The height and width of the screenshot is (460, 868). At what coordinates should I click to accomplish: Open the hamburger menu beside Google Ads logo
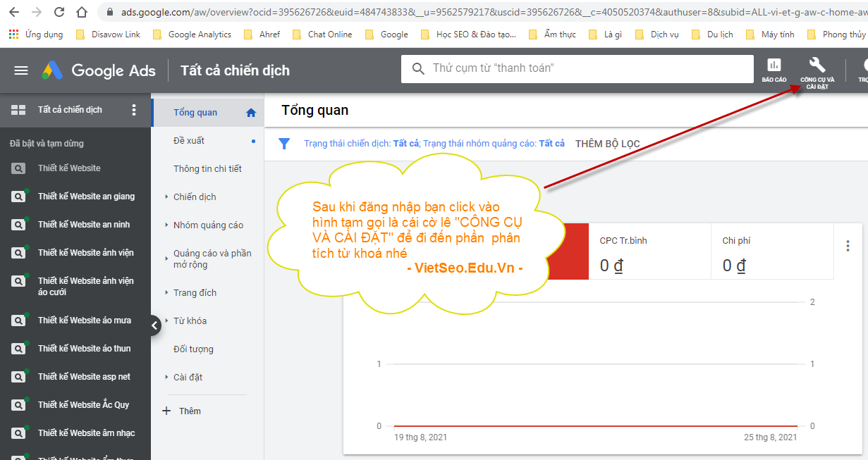click(20, 70)
